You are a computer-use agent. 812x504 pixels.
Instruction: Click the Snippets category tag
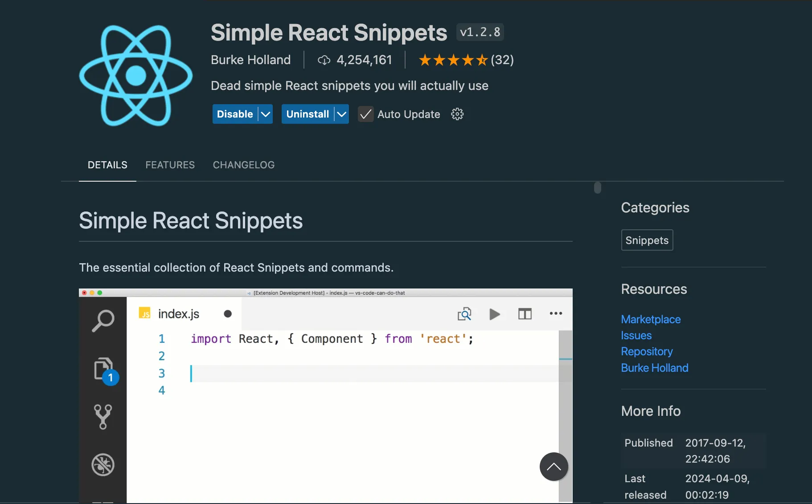647,240
